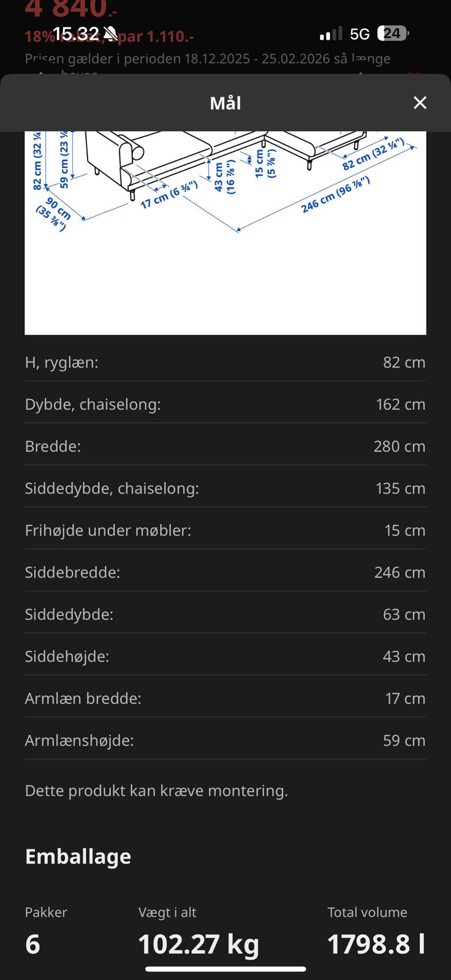Tap the 5G network indicator
Screen dimensions: 451x980
(x=360, y=34)
